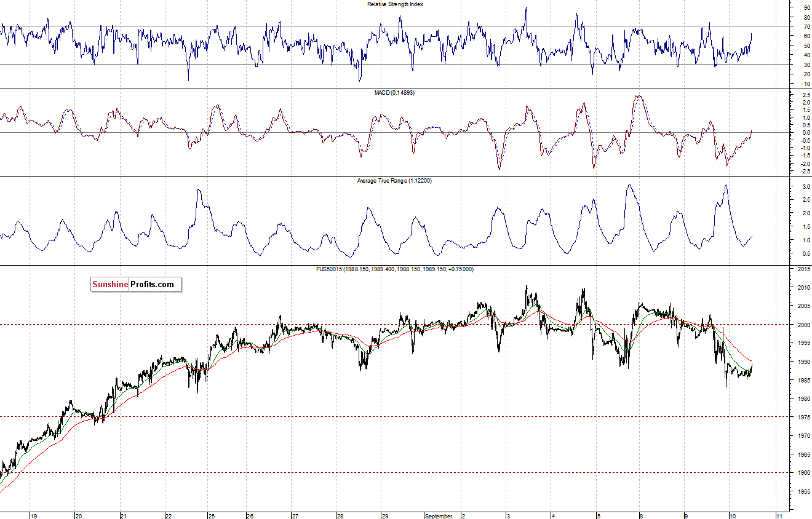Click value 90 on the RSI scale

(806, 7)
